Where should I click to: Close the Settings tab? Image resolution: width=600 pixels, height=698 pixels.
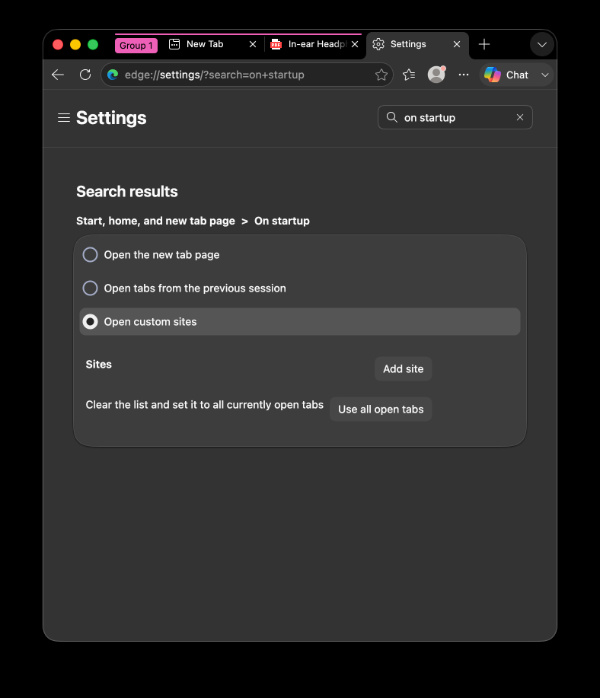[x=457, y=44]
